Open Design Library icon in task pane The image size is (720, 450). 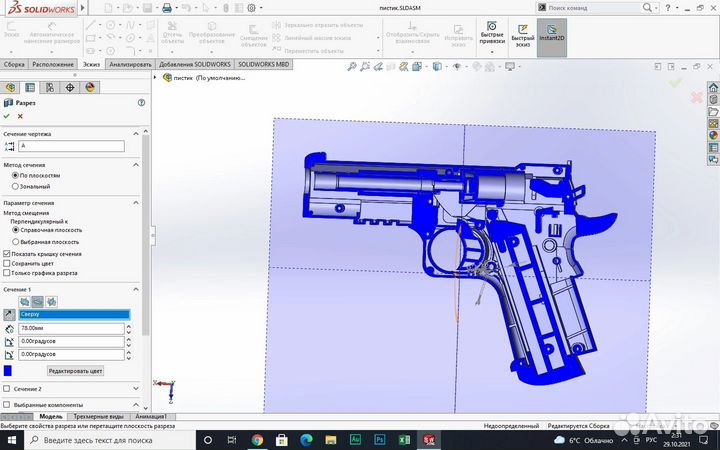click(713, 99)
